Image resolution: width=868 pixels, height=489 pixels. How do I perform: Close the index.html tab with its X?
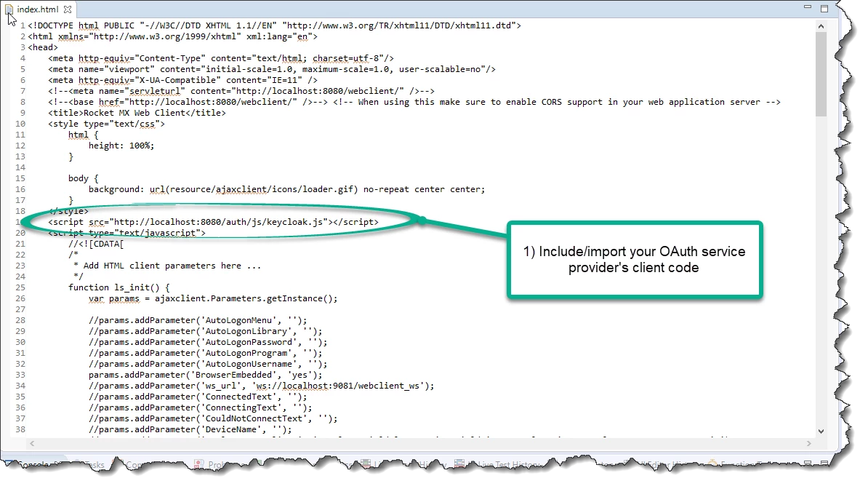click(x=68, y=9)
